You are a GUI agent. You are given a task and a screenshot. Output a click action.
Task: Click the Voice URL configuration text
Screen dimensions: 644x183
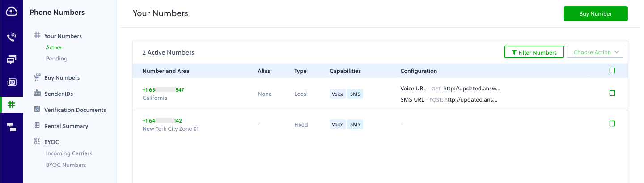point(450,89)
